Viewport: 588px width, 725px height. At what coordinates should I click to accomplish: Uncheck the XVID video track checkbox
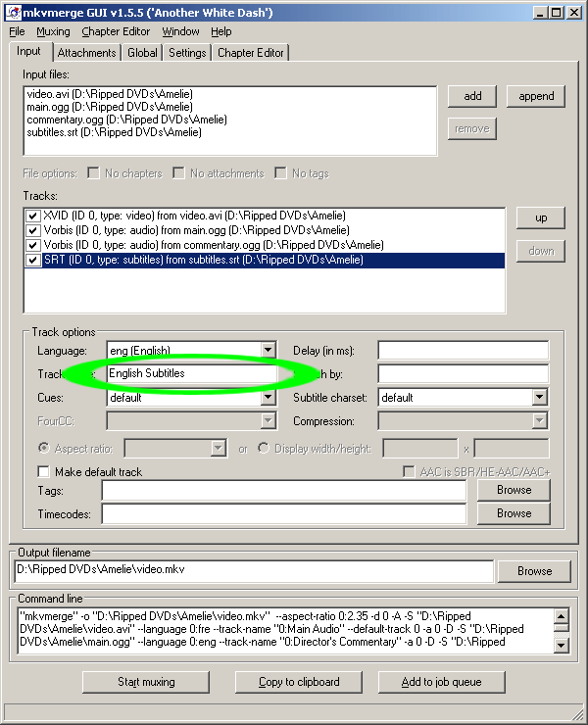pyautogui.click(x=32, y=216)
